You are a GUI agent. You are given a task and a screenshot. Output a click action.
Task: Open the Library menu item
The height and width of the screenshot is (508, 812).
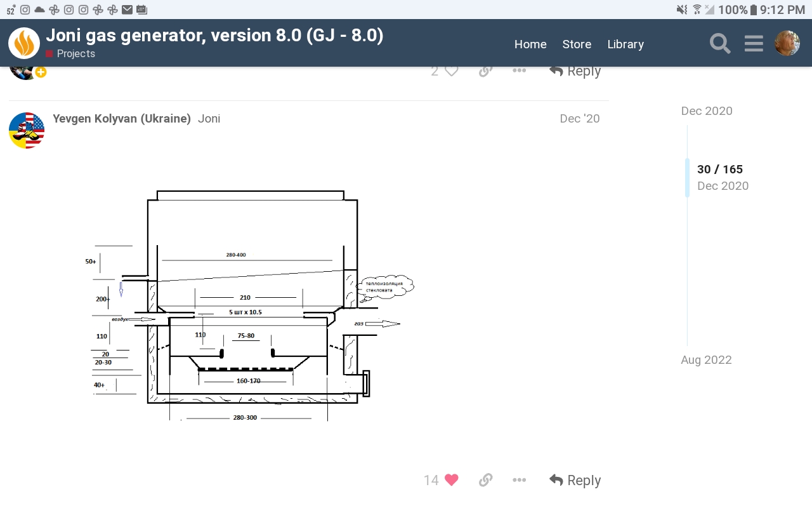(x=625, y=44)
